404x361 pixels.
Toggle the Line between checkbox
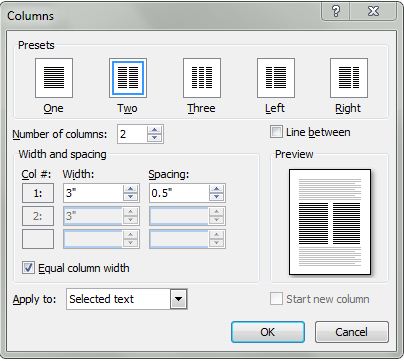tap(276, 132)
